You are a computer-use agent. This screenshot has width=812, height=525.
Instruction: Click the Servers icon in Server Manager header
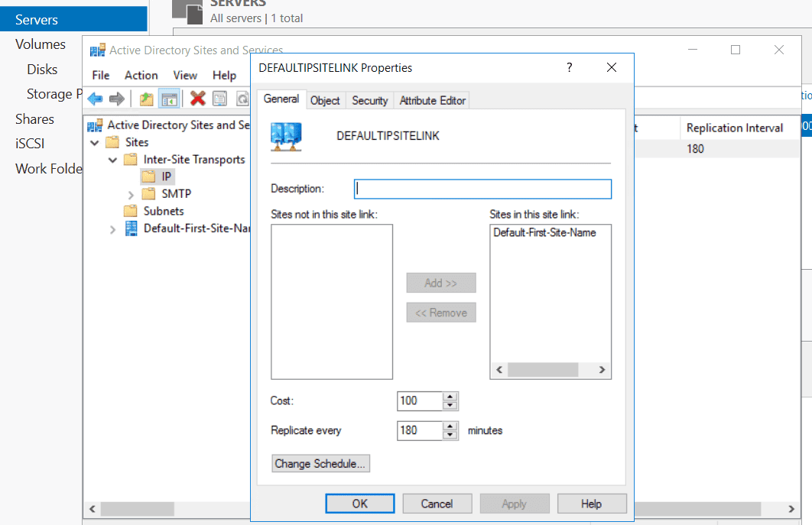[x=187, y=11]
